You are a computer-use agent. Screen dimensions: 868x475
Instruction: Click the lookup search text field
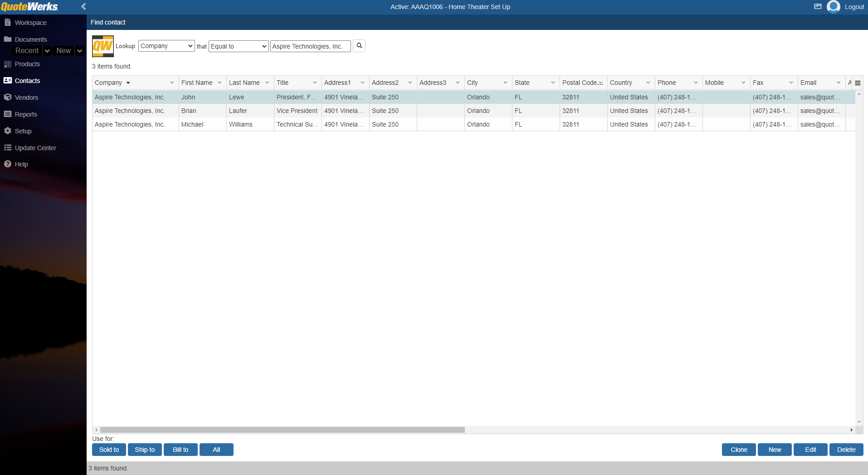[x=311, y=46]
